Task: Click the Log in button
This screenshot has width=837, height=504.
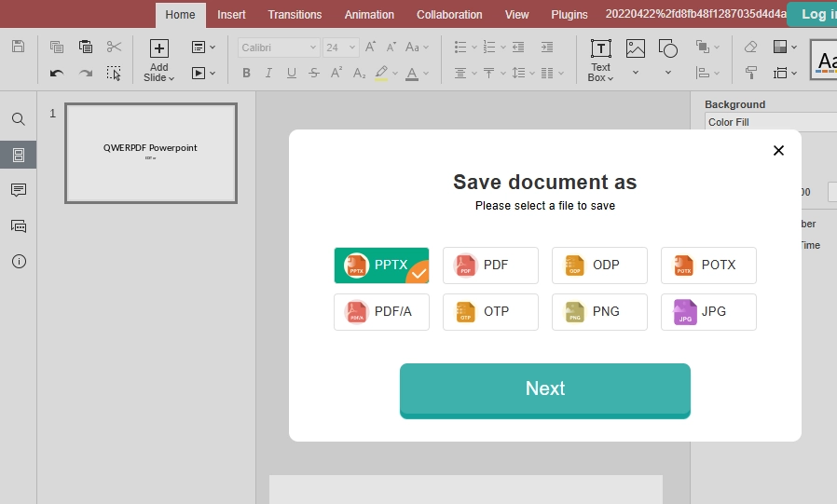Action: pos(813,15)
